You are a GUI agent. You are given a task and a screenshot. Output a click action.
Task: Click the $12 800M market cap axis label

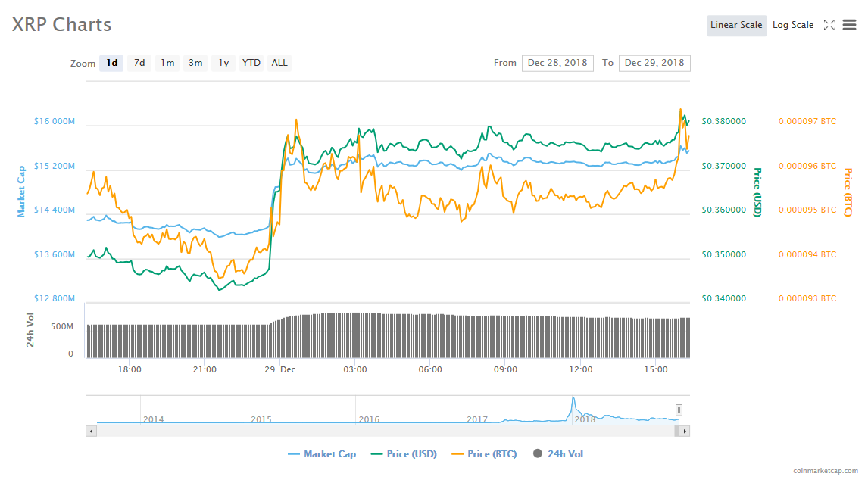55,298
